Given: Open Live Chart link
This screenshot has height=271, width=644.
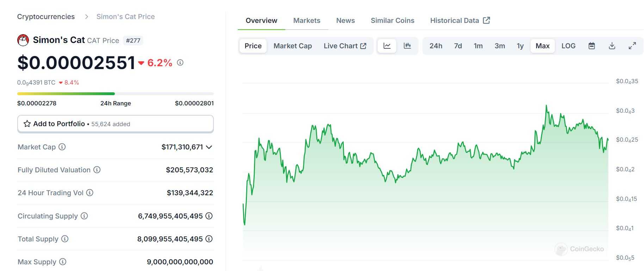Looking at the screenshot, I should (x=345, y=46).
